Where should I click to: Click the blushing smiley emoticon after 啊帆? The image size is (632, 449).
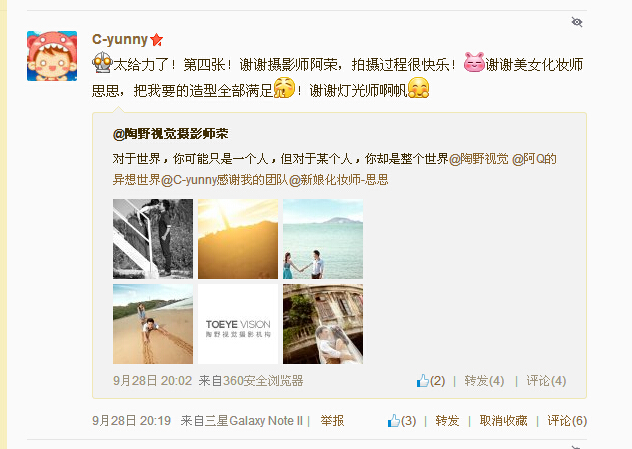tap(418, 88)
